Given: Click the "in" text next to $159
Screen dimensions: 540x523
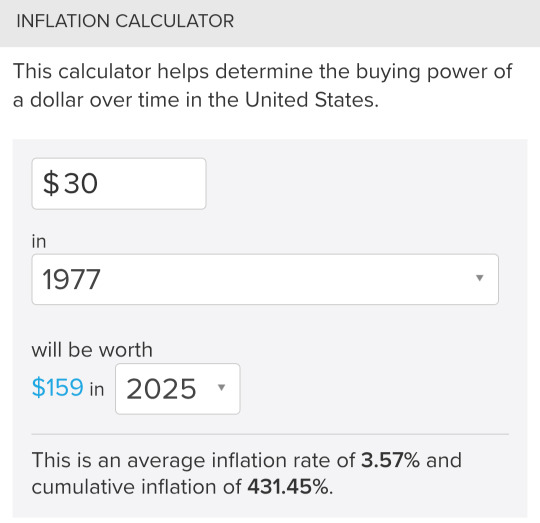Looking at the screenshot, I should click(x=97, y=389).
